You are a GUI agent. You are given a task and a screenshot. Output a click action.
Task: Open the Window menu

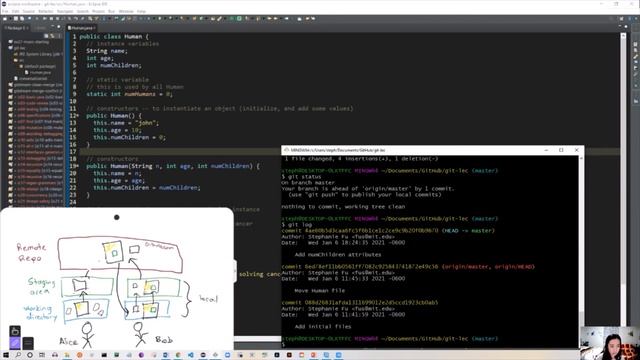click(126, 11)
